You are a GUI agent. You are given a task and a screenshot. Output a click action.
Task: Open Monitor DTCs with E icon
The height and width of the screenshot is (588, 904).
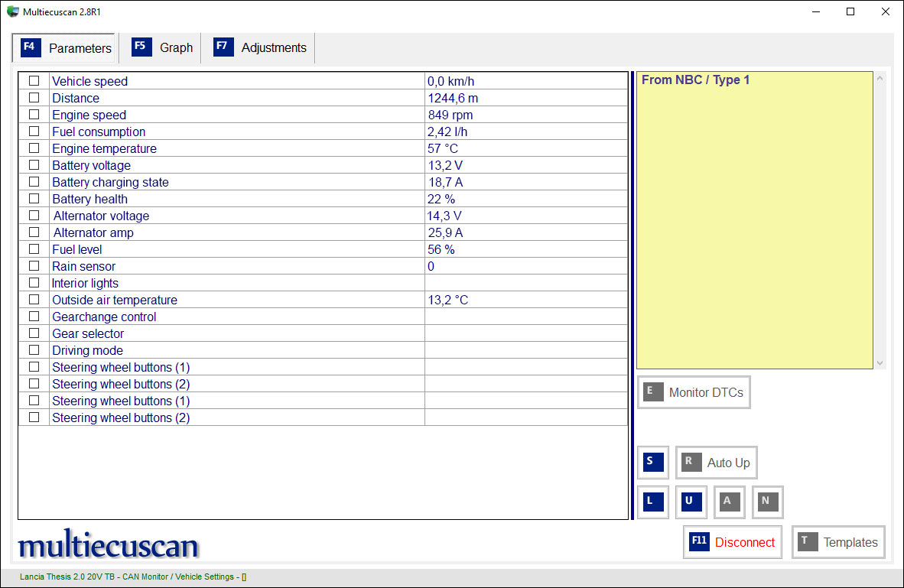click(694, 392)
